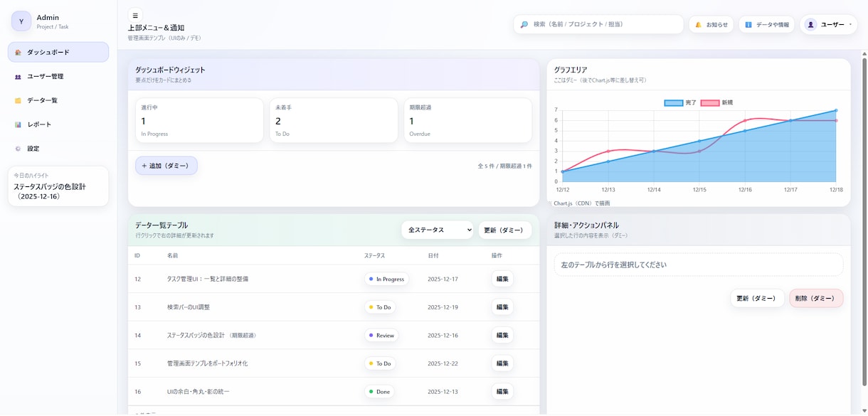Expand the ユーザー dropdown in the header
This screenshot has height=416, width=868.
829,24
